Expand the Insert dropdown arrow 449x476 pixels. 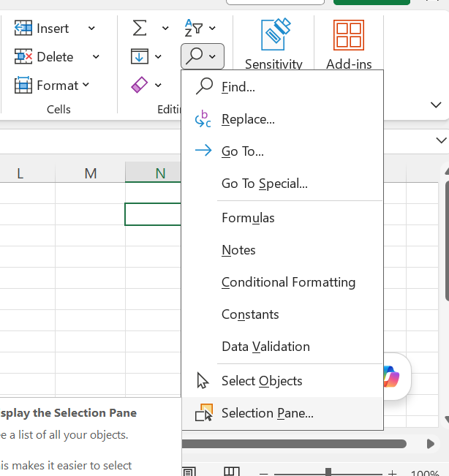[91, 29]
